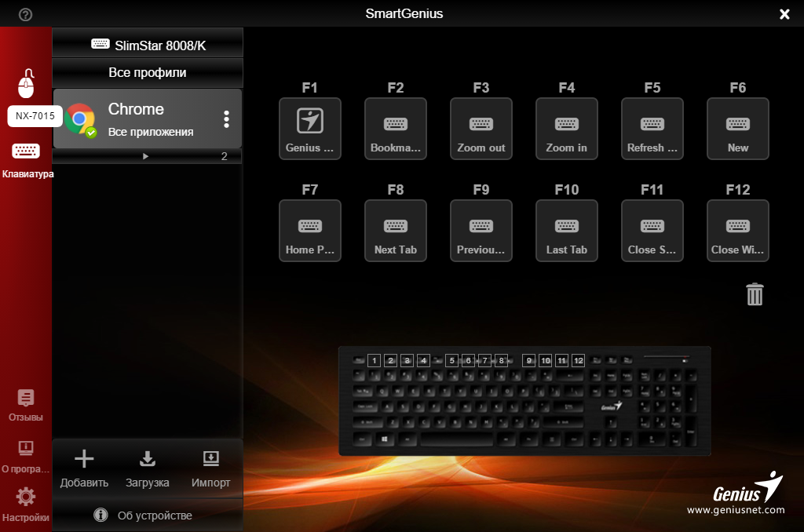Open Настройки settings gear
Viewport: 804px width, 532px height.
coord(26,505)
